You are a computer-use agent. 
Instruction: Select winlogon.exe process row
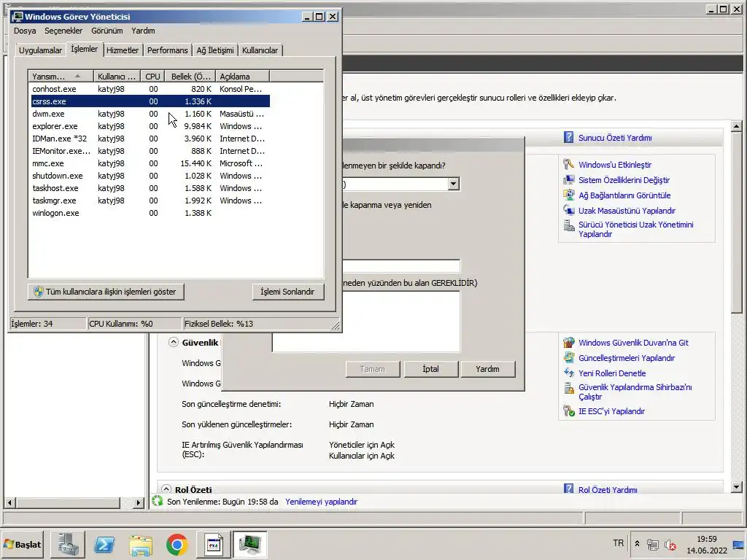[x=150, y=213]
